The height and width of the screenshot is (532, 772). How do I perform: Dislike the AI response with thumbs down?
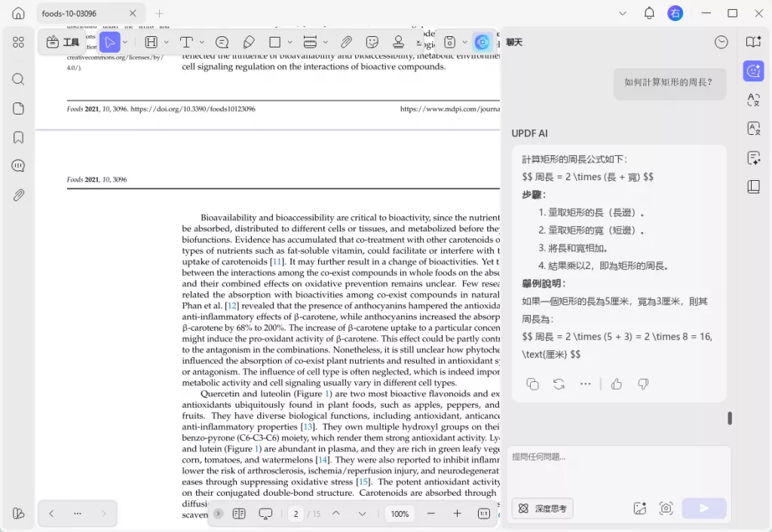tap(643, 384)
